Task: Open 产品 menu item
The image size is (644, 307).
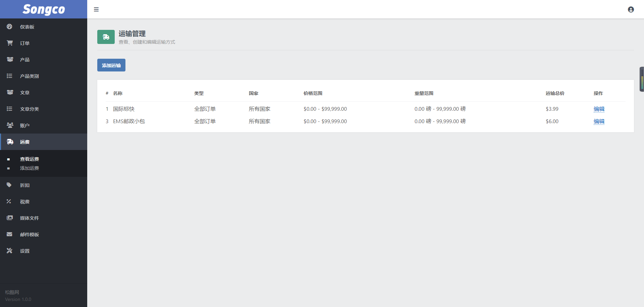Action: click(x=44, y=60)
